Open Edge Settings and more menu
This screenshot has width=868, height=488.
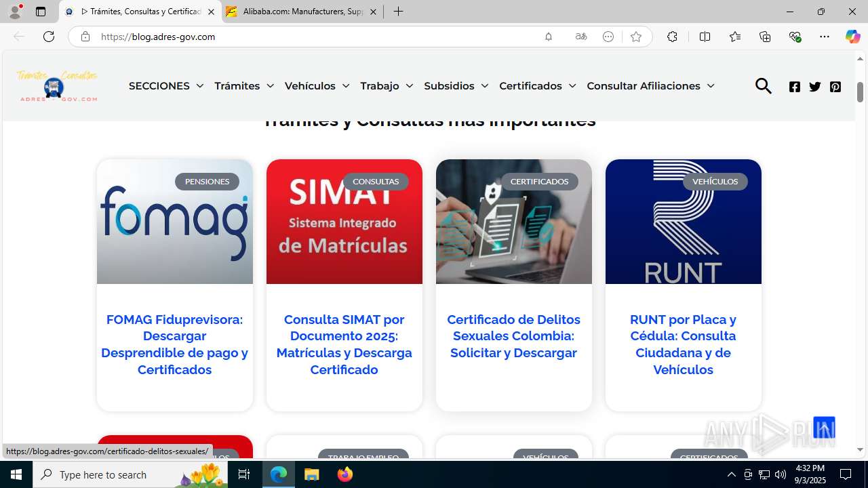825,37
